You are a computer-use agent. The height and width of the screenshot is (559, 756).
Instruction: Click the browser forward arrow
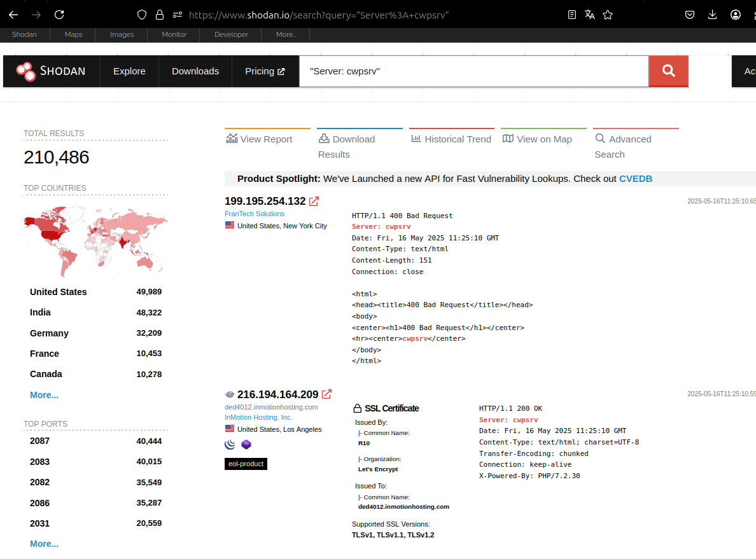[x=36, y=15]
